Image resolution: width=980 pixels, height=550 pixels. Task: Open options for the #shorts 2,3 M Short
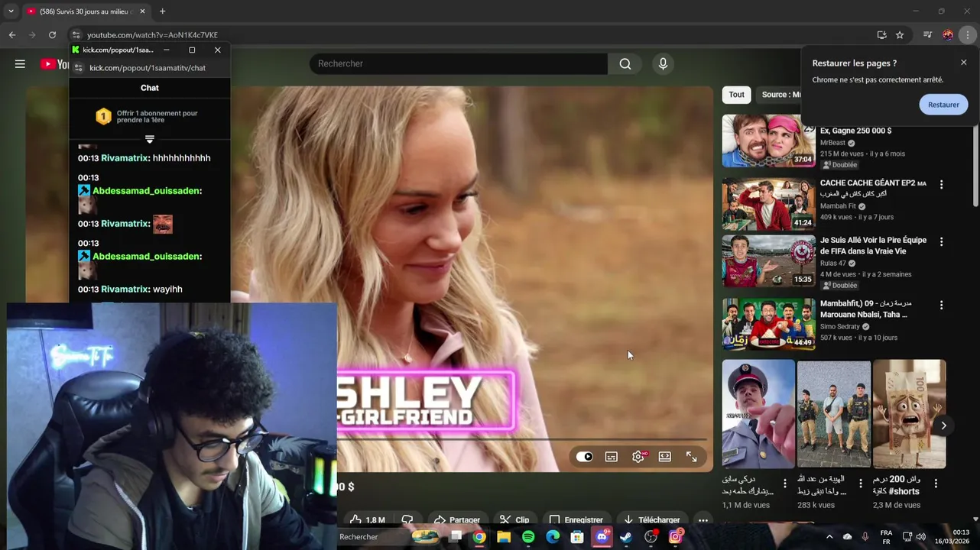(x=936, y=484)
